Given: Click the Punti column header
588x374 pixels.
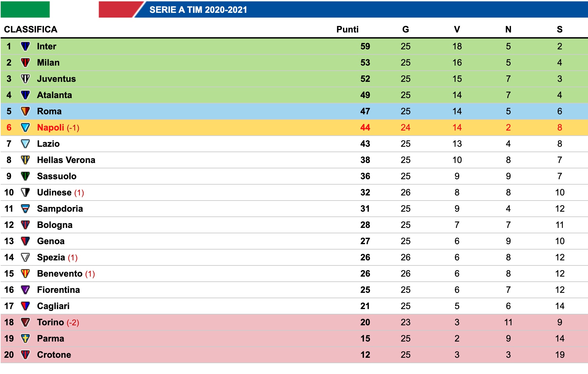Looking at the screenshot, I should pos(347,29).
